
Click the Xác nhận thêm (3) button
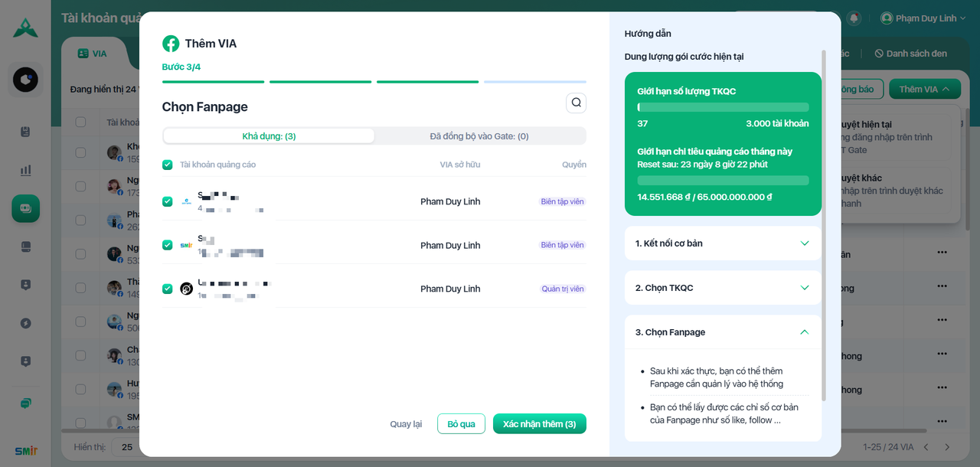coord(539,424)
